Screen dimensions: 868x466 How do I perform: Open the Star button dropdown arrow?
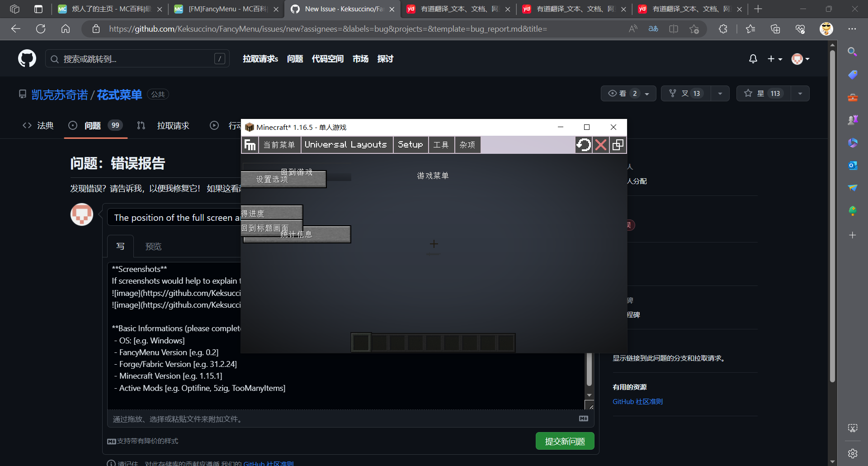click(800, 93)
